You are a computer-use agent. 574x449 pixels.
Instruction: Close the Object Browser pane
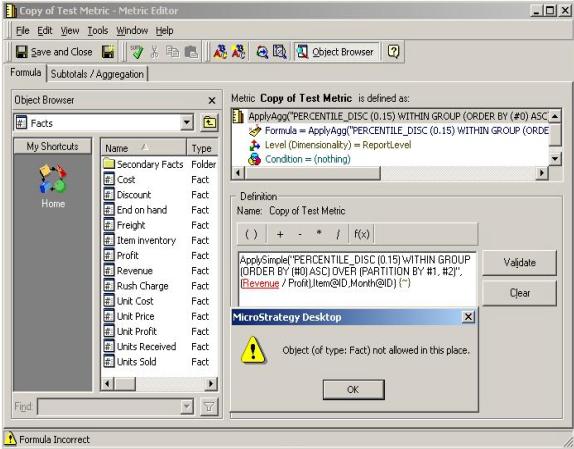pyautogui.click(x=212, y=100)
